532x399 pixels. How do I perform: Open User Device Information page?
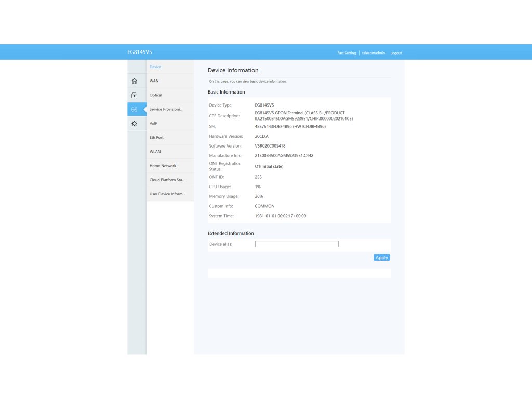167,194
